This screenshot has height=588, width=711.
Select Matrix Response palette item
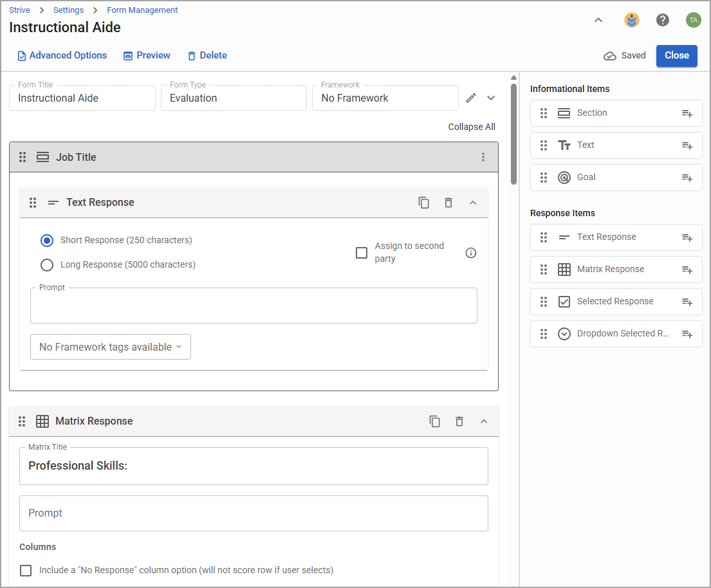(616, 270)
